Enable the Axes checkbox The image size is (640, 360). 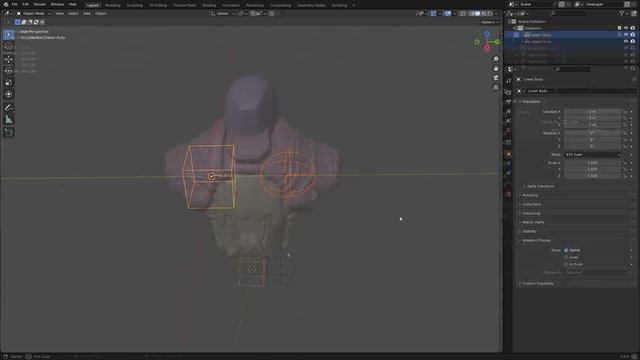click(x=566, y=258)
